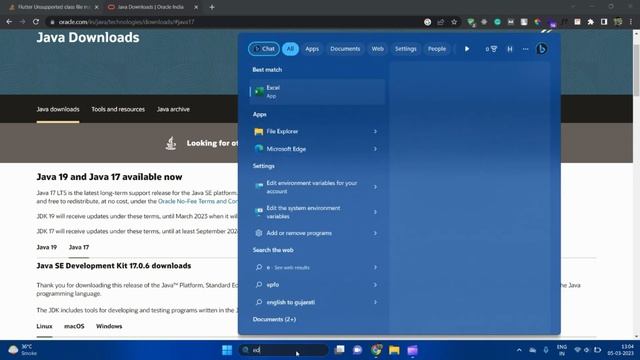Switch to the Documents search filter
This screenshot has width=640, height=360.
tap(345, 49)
